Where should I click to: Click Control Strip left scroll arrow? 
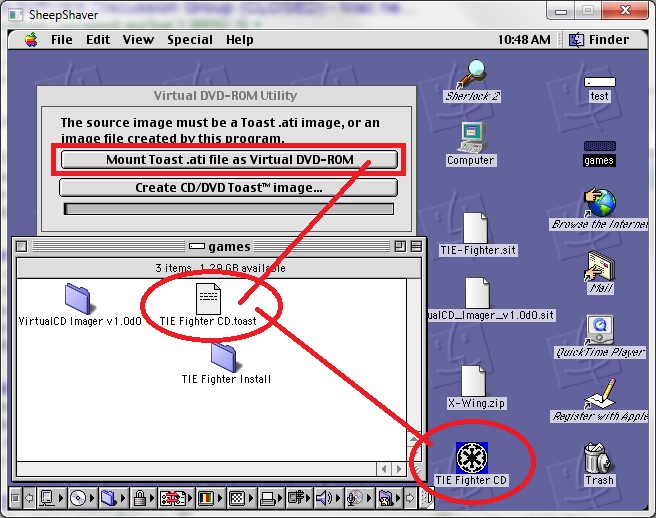point(29,498)
